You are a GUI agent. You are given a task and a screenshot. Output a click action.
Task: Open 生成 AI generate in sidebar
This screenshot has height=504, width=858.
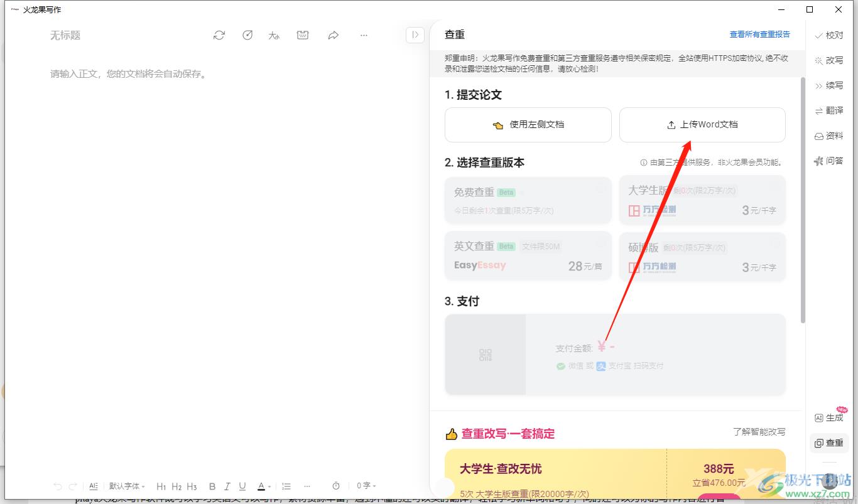(x=829, y=418)
